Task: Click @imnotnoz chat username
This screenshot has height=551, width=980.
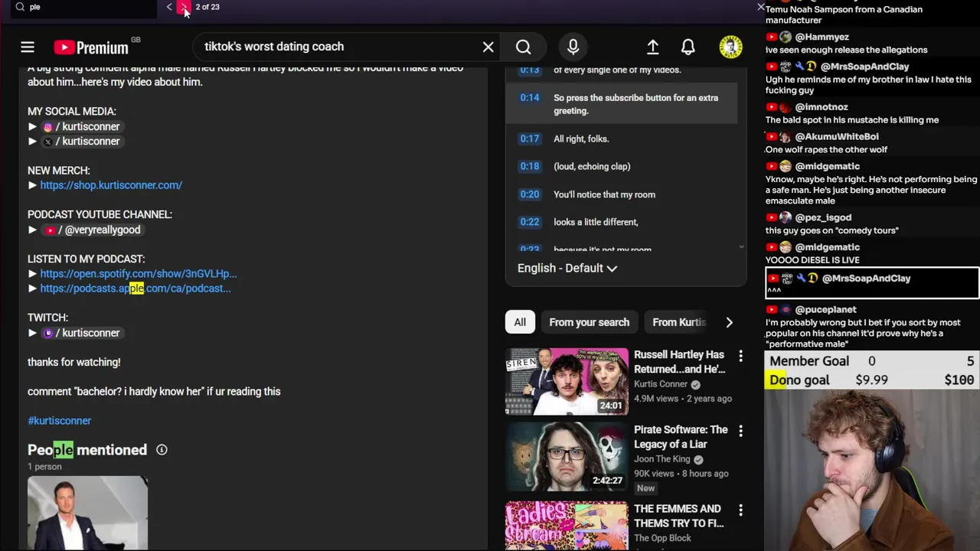Action: (x=822, y=107)
